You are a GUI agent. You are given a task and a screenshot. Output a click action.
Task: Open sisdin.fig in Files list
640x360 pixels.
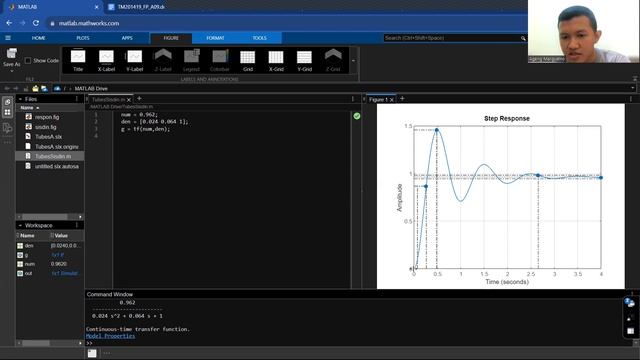pyautogui.click(x=45, y=127)
